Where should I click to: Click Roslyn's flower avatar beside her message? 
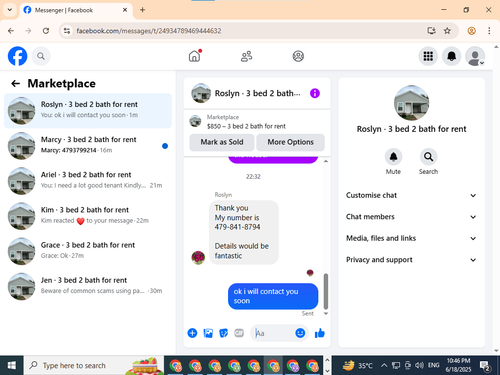pyautogui.click(x=198, y=258)
